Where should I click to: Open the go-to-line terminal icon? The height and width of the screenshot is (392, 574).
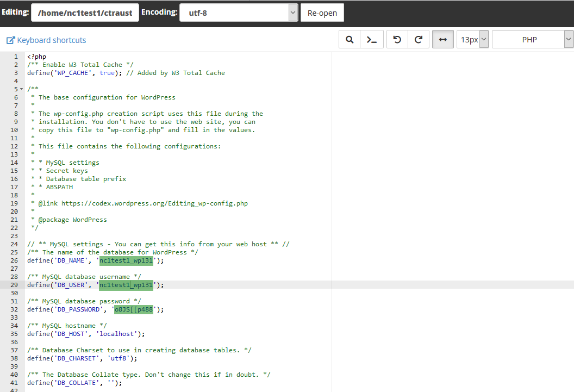372,40
